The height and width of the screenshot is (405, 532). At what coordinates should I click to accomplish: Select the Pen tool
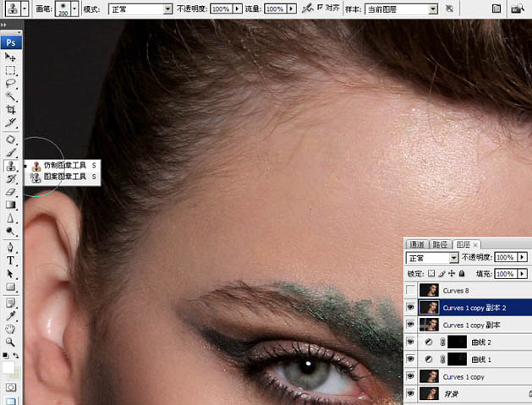pyautogui.click(x=10, y=247)
